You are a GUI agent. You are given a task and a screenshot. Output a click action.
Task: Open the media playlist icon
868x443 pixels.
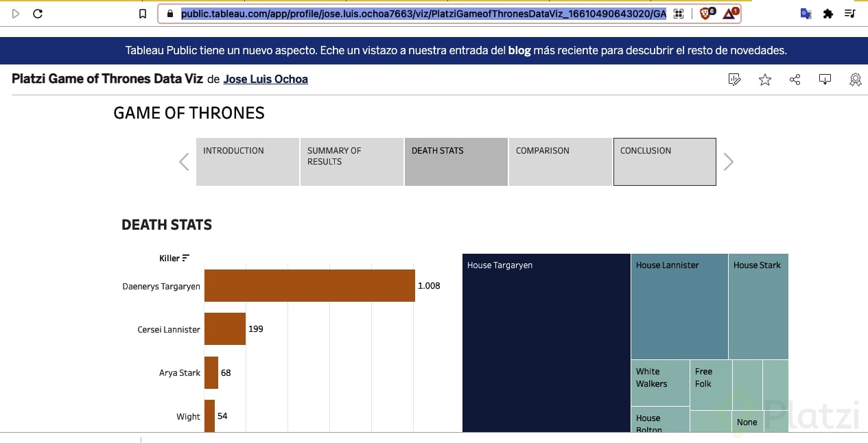click(850, 14)
